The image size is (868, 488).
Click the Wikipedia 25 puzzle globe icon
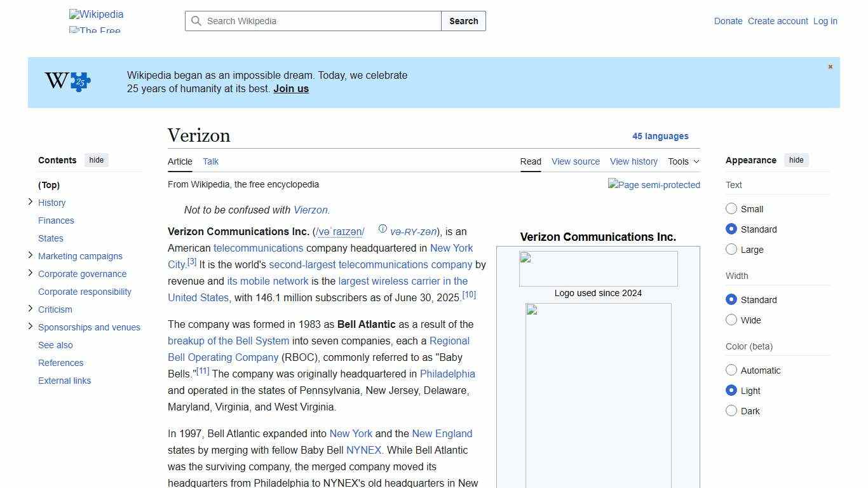(65, 81)
